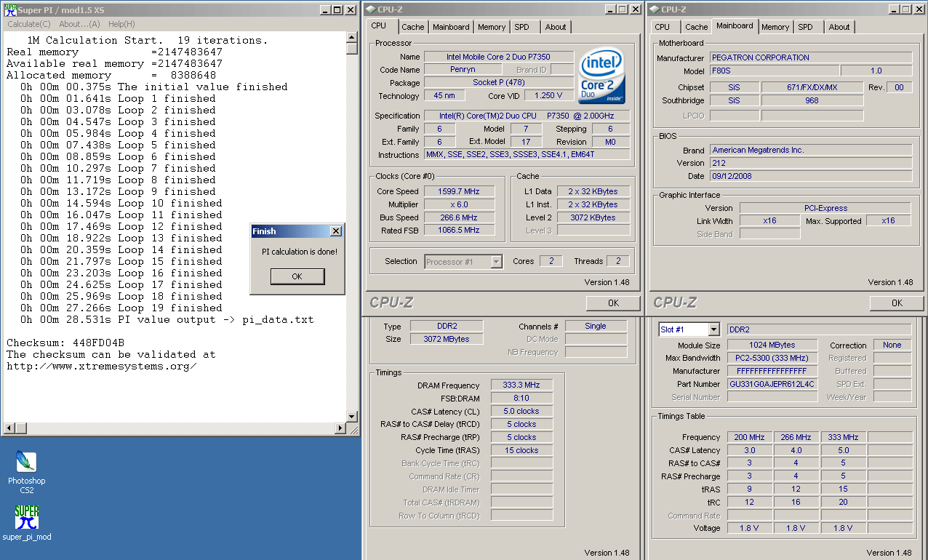Click OK in the left CPU-Z window
Viewport: 928px width, 560px height.
tap(613, 303)
